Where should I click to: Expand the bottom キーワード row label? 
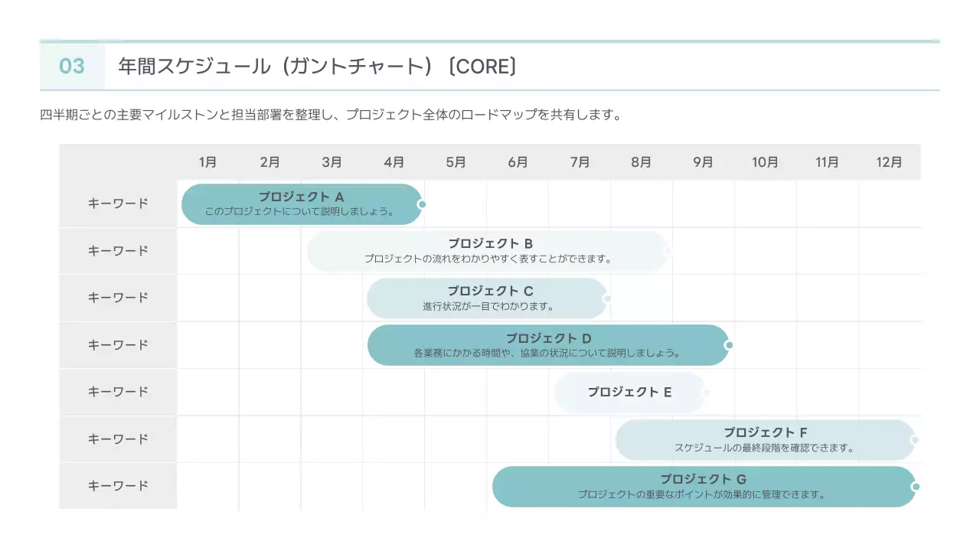click(119, 485)
